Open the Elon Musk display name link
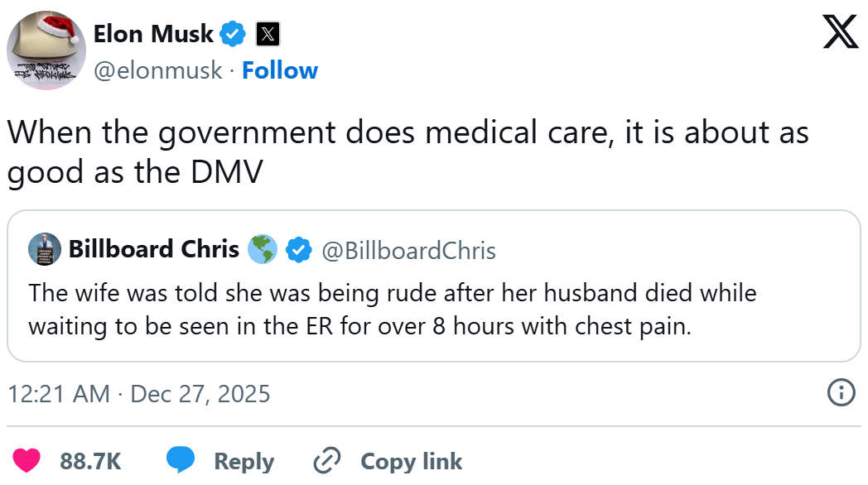This screenshot has width=868, height=485. point(154,34)
